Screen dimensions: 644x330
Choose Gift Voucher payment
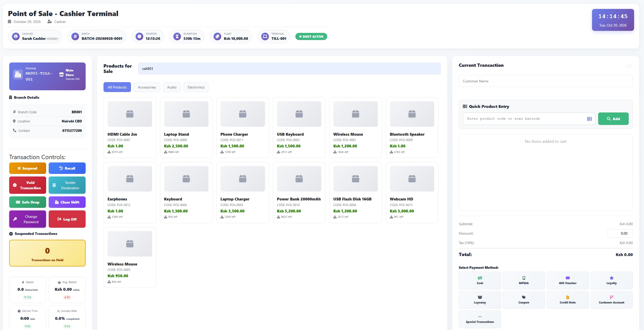pyautogui.click(x=568, y=280)
